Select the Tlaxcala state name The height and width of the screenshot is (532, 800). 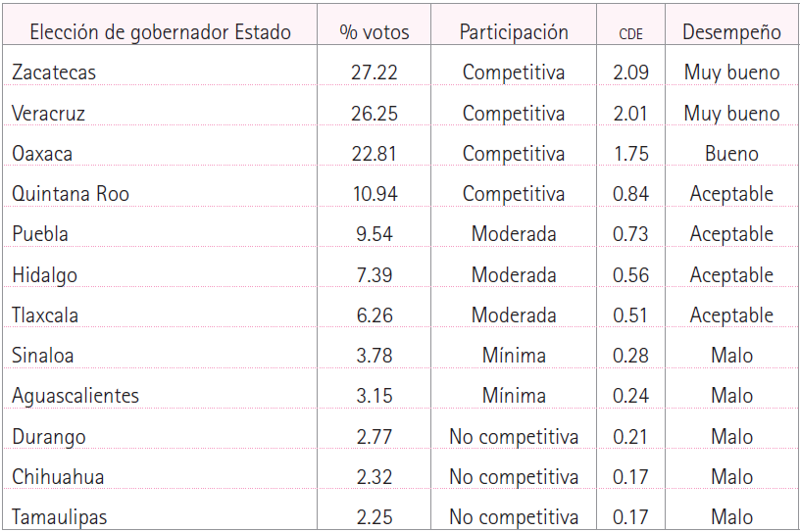45,315
